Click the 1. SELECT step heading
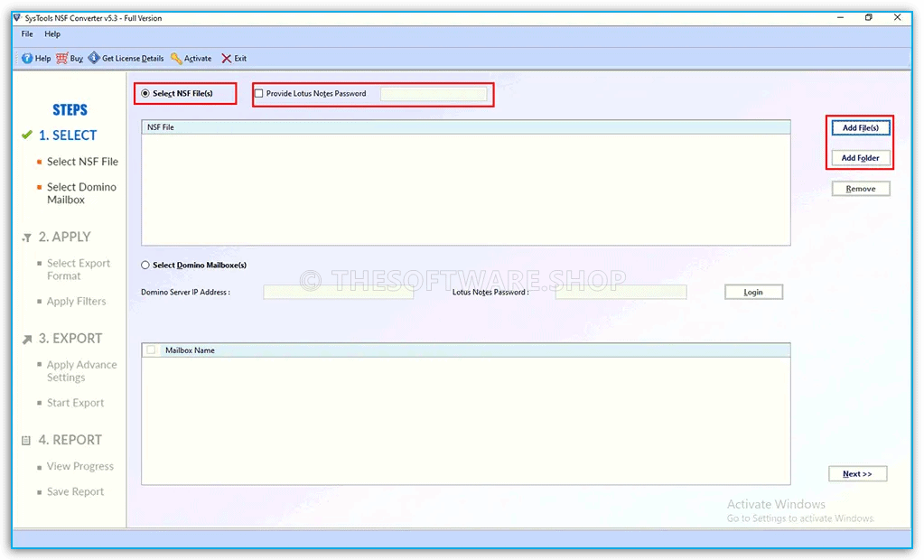The height and width of the screenshot is (560, 924). click(x=68, y=135)
